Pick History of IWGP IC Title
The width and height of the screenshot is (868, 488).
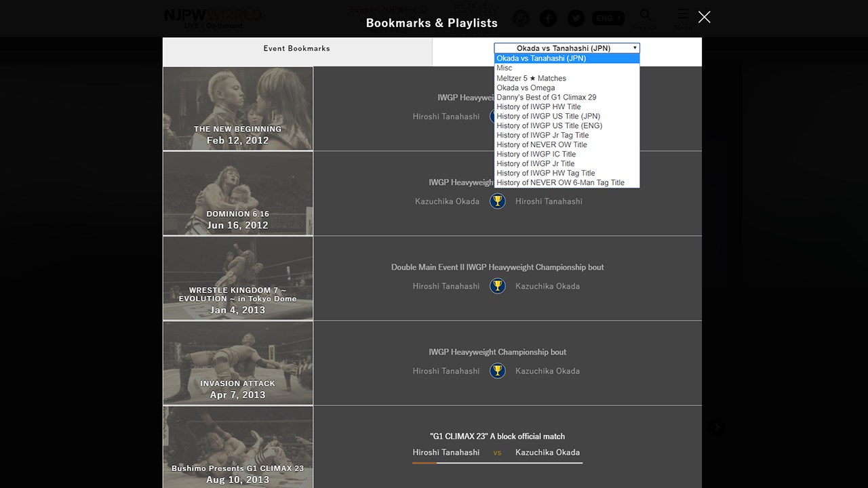point(567,154)
